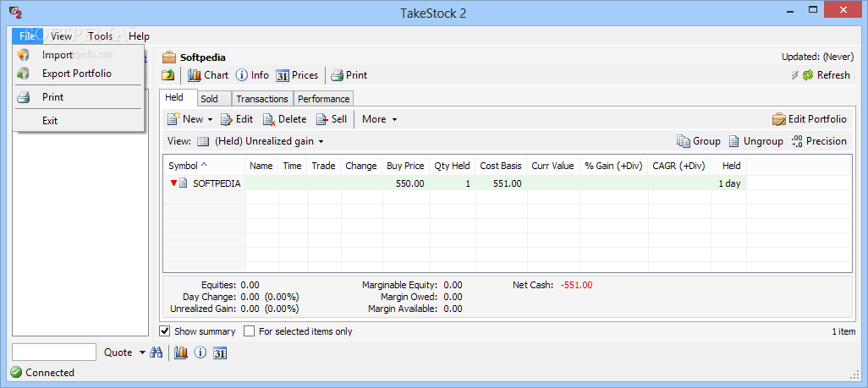Open Prices from the portfolio toolbar
Viewport: 868px width, 388px height.
pyautogui.click(x=297, y=75)
